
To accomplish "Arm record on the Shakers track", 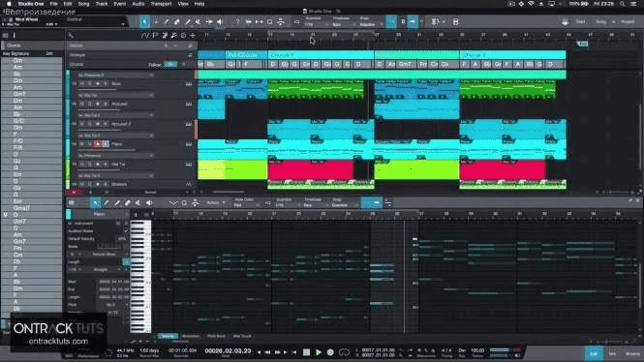I will pyautogui.click(x=98, y=184).
